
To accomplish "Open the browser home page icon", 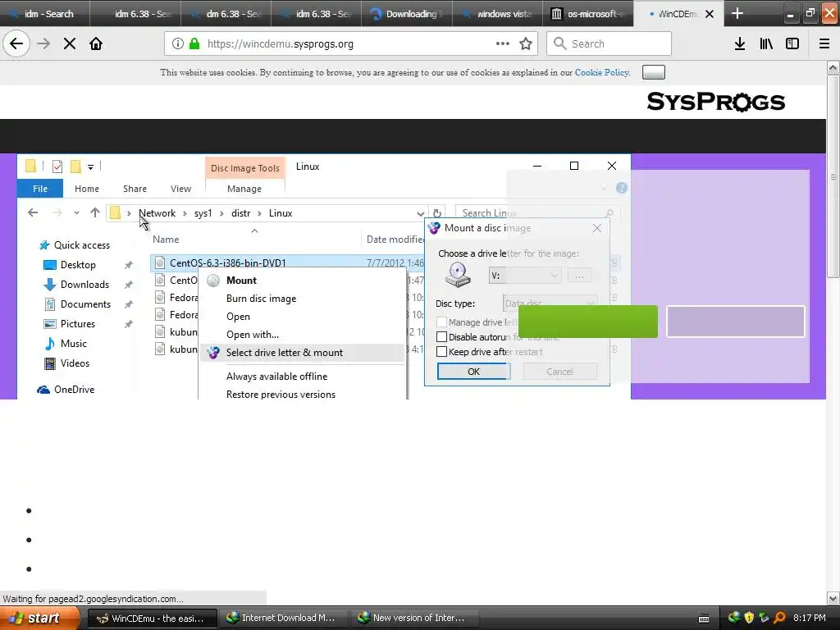I will [x=96, y=44].
